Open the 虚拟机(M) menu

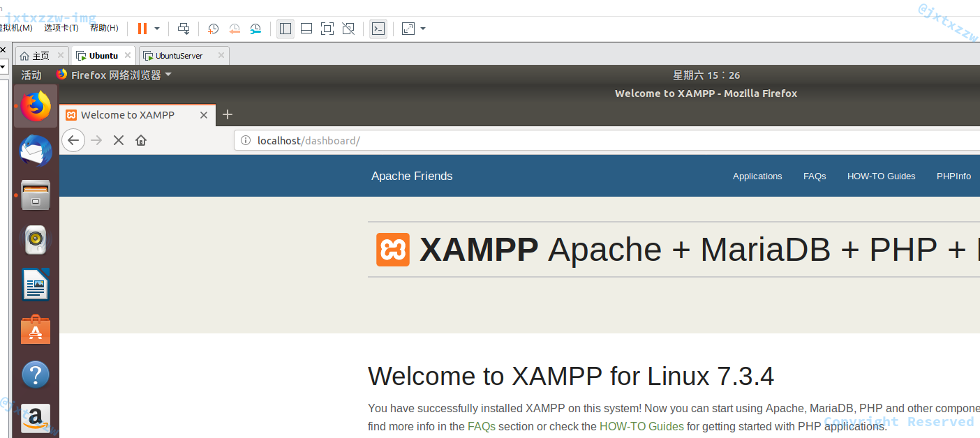click(x=16, y=28)
